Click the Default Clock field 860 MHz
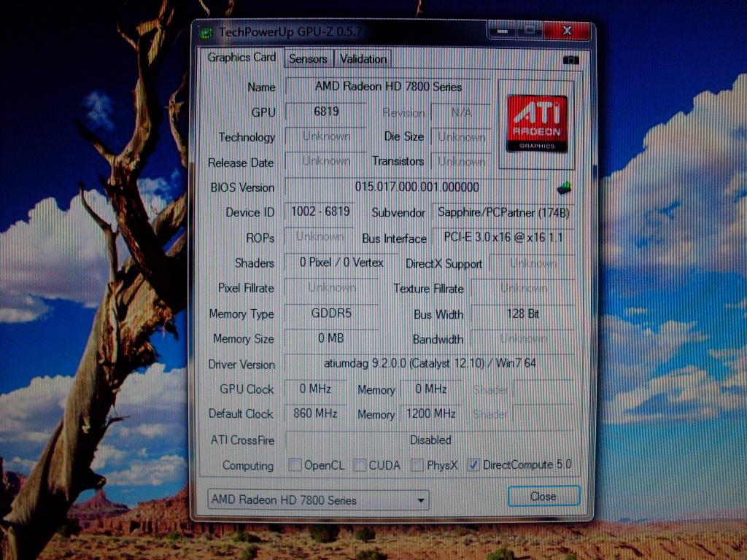 tap(315, 413)
